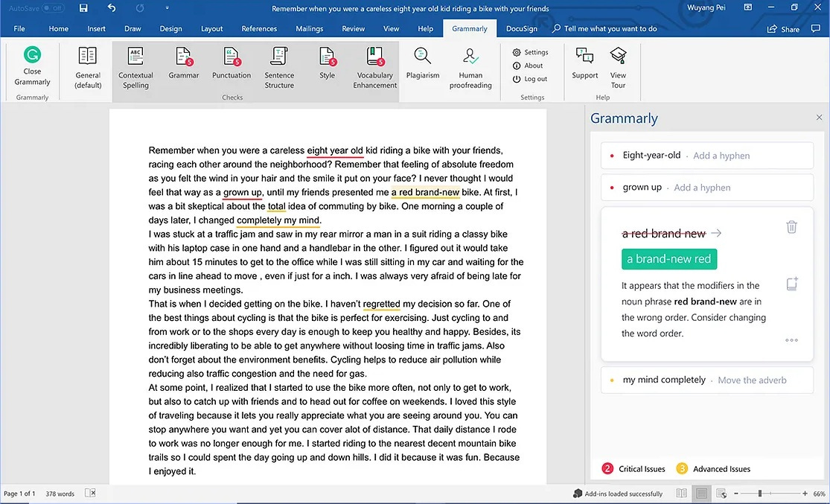Open Ribbon Display Options
The width and height of the screenshot is (830, 504).
click(748, 7)
